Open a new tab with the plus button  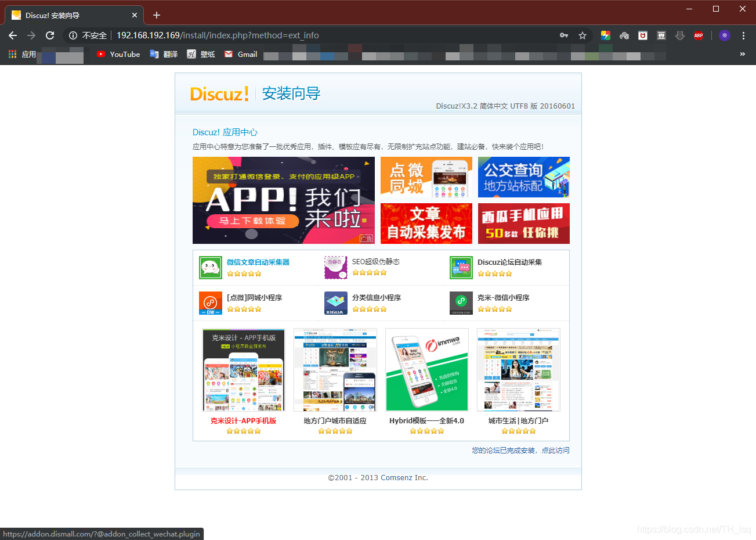[157, 15]
